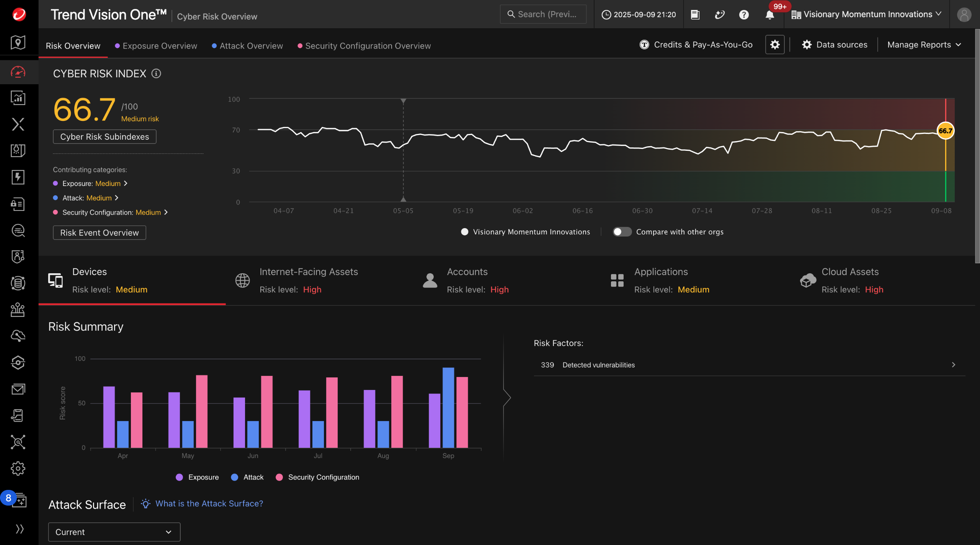The height and width of the screenshot is (545, 980).
Task: Open the help question mark icon
Action: tap(744, 15)
